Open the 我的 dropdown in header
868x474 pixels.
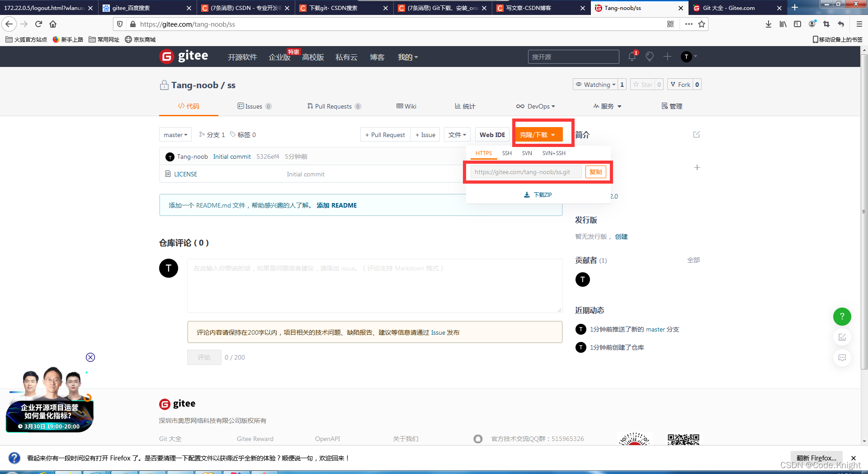click(408, 57)
